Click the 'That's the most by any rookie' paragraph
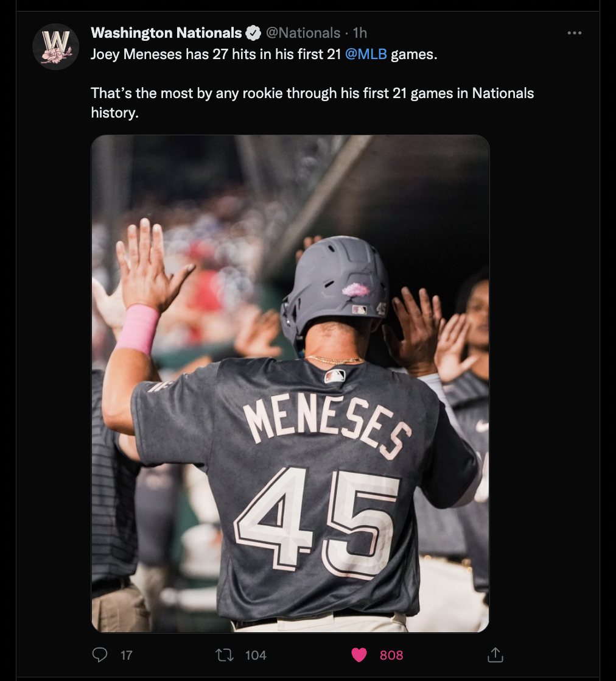616x681 pixels. pyautogui.click(x=312, y=102)
